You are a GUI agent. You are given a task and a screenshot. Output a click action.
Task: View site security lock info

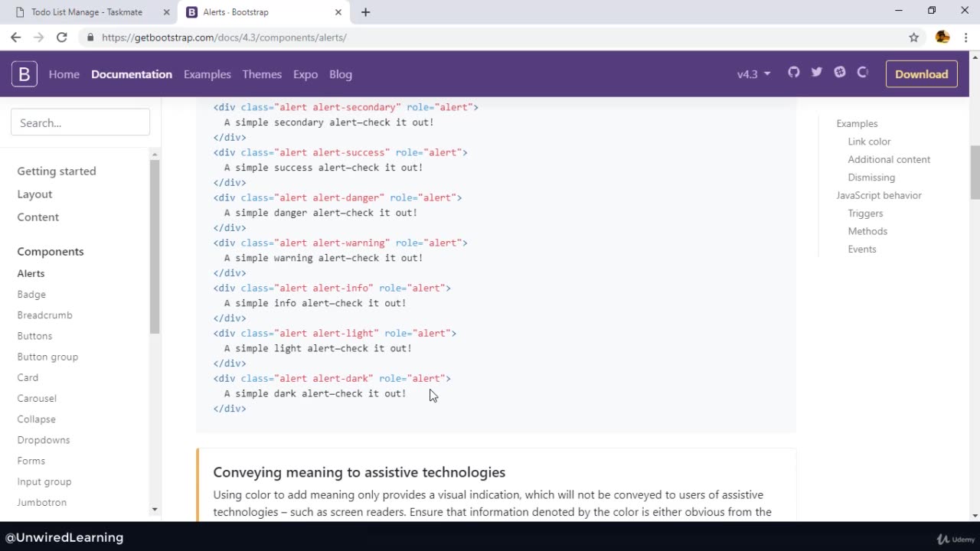pos(90,37)
